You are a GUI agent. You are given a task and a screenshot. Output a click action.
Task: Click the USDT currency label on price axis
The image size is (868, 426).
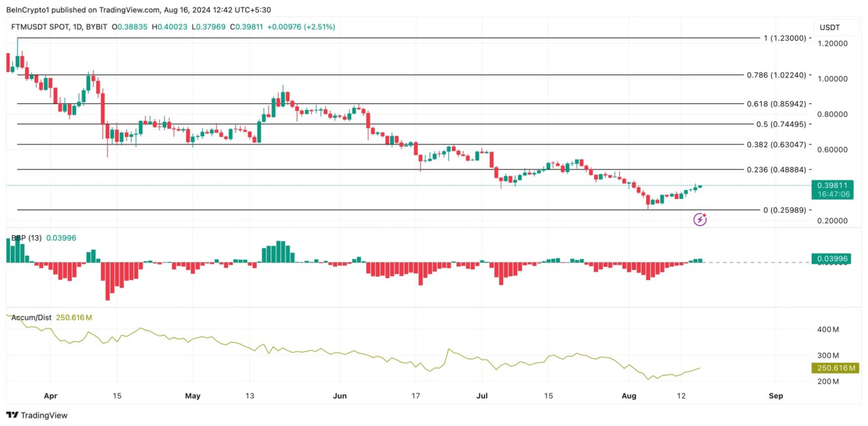[829, 27]
